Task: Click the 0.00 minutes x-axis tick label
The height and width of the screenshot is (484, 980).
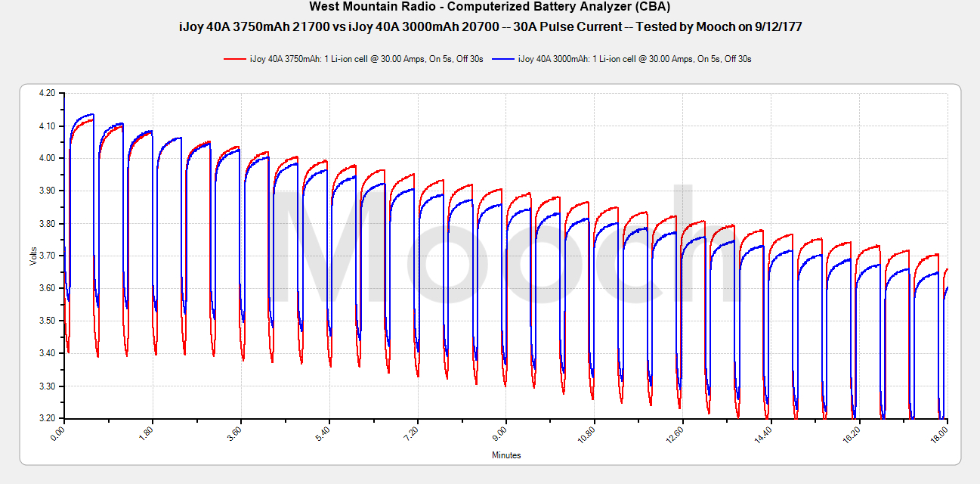Action: click(58, 433)
